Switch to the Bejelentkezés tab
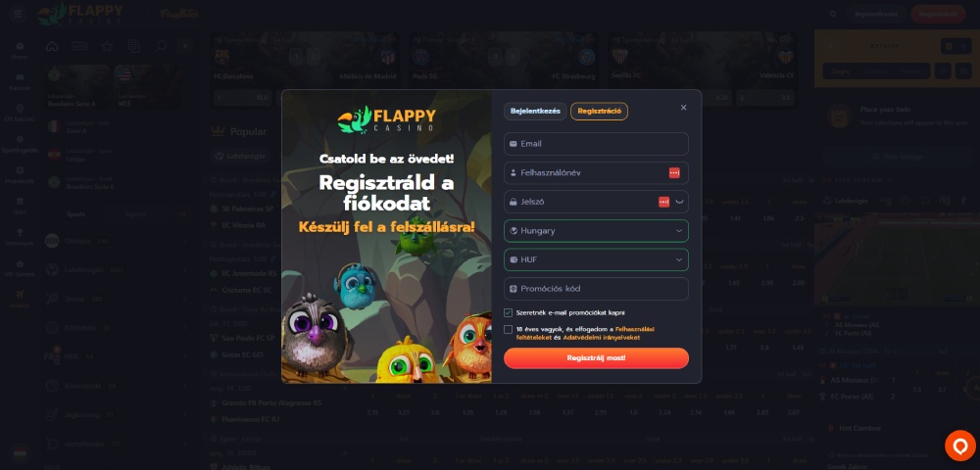This screenshot has width=980, height=470. [x=535, y=111]
